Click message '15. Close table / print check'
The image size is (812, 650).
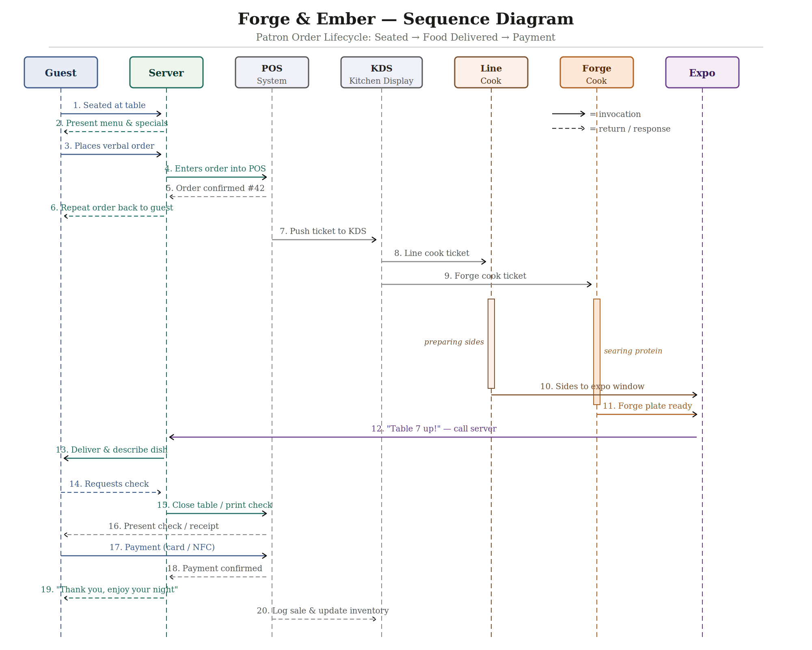(215, 505)
